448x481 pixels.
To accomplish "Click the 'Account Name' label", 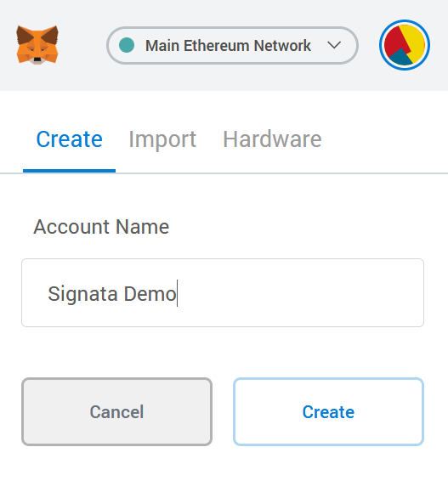I will click(101, 227).
